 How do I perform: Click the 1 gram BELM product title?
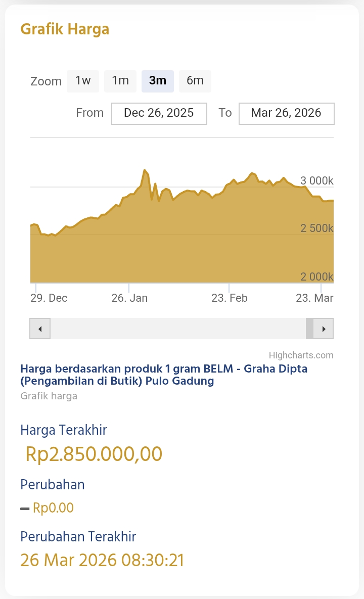pyautogui.click(x=164, y=375)
